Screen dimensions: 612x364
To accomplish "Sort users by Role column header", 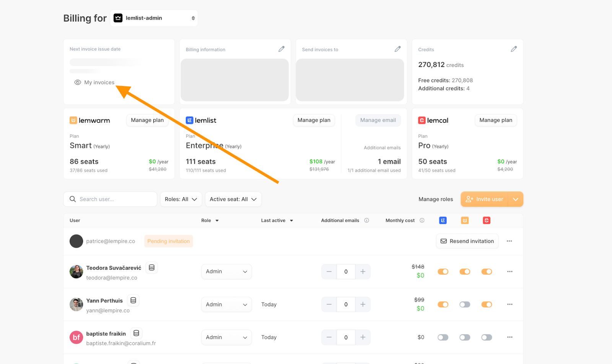I will (210, 220).
